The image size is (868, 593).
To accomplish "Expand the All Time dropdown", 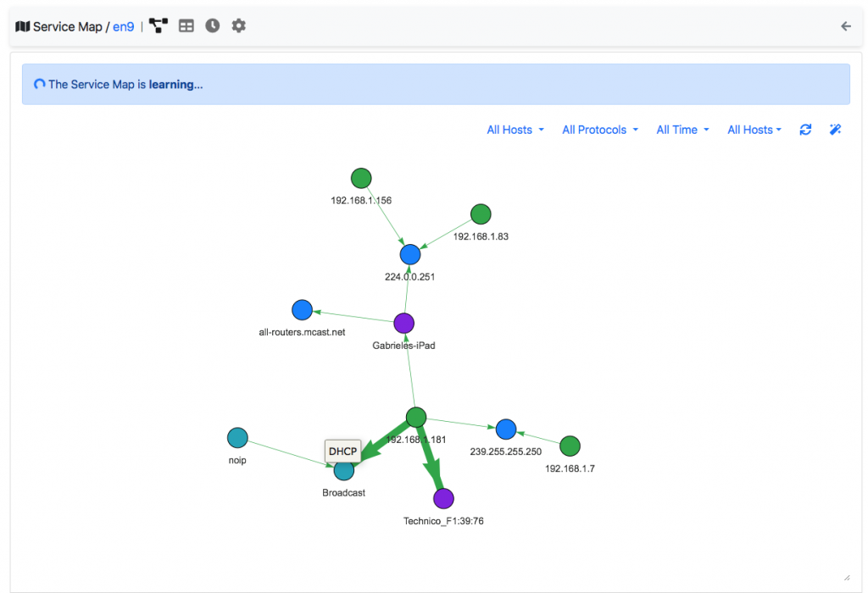I will (x=682, y=130).
